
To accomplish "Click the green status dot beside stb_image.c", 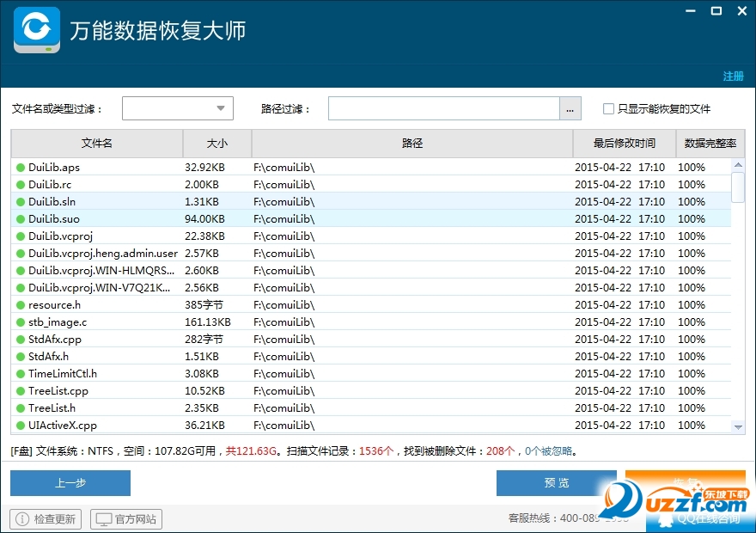I will coord(21,322).
